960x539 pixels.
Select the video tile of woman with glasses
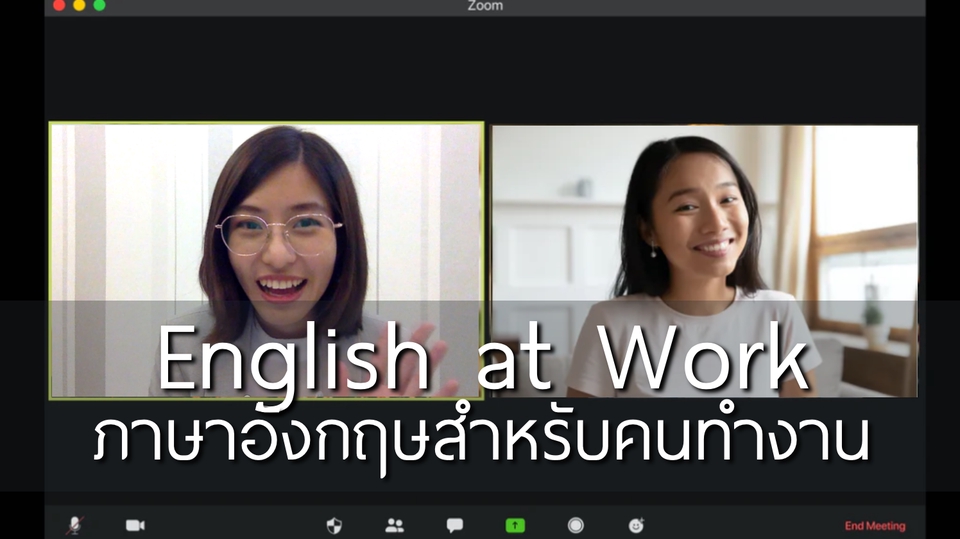pyautogui.click(x=266, y=261)
